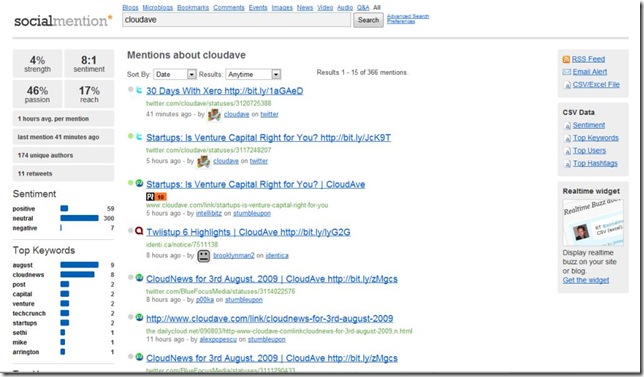The width and height of the screenshot is (644, 377).
Task: Open Twiistup 6 Highlights result title
Action: pyautogui.click(x=248, y=232)
